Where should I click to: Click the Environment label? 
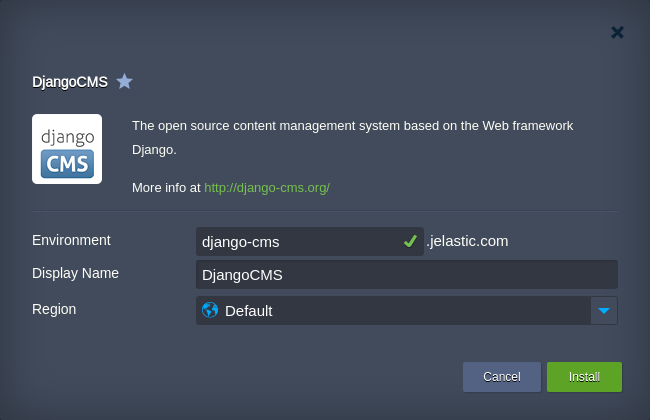tap(71, 240)
